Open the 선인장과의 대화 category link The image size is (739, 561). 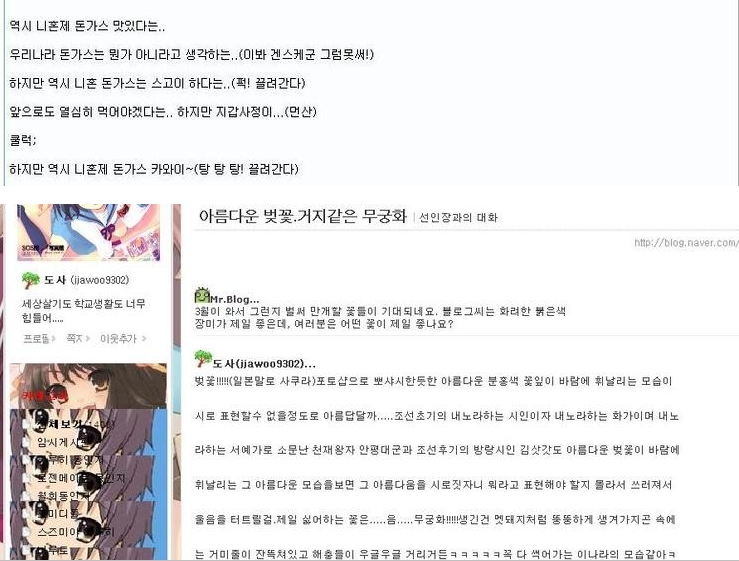pyautogui.click(x=458, y=217)
